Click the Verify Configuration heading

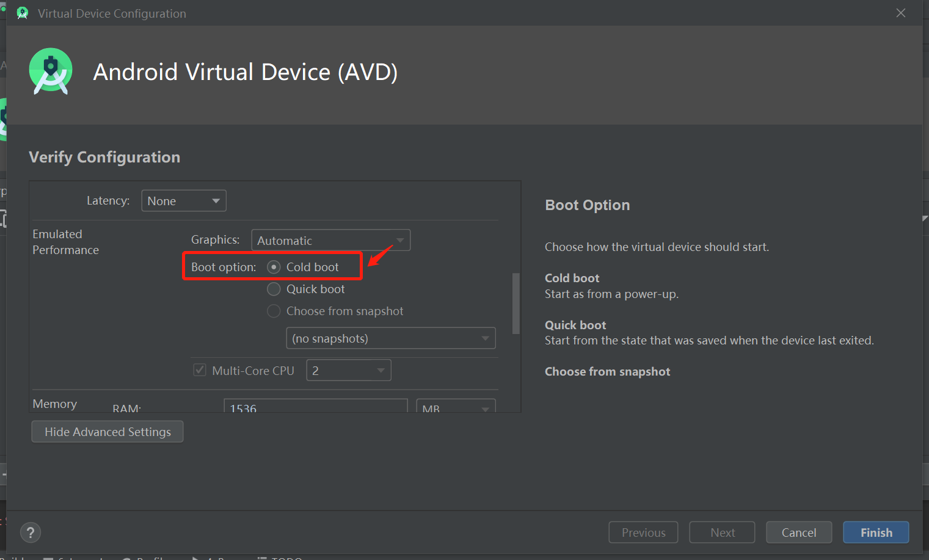pos(104,158)
